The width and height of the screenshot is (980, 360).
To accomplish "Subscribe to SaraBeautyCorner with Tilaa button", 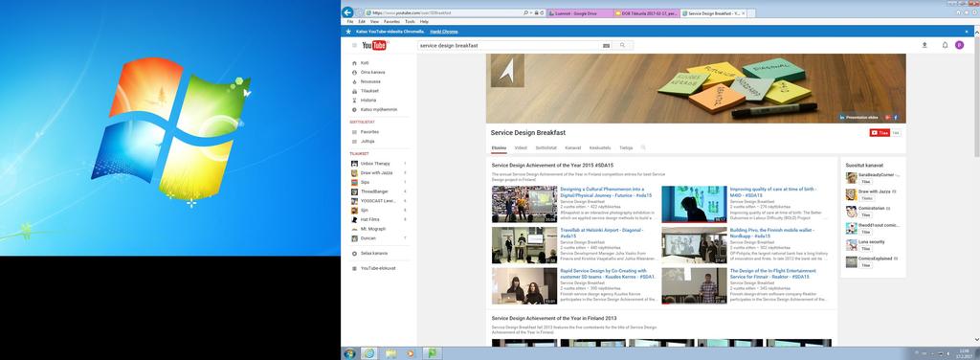I will [x=865, y=181].
